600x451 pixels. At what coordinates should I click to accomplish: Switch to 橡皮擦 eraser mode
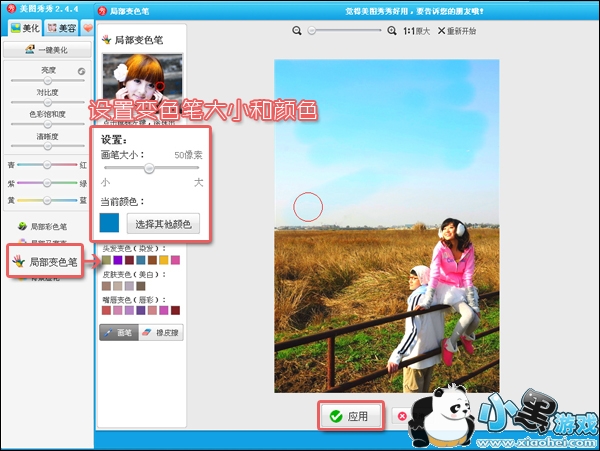point(161,332)
